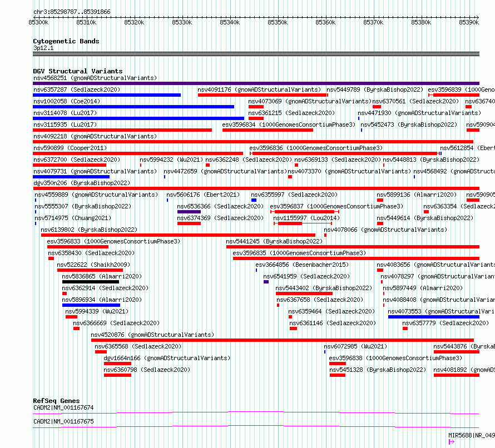Click the MIR5688 gene arrow glyph

(452, 442)
